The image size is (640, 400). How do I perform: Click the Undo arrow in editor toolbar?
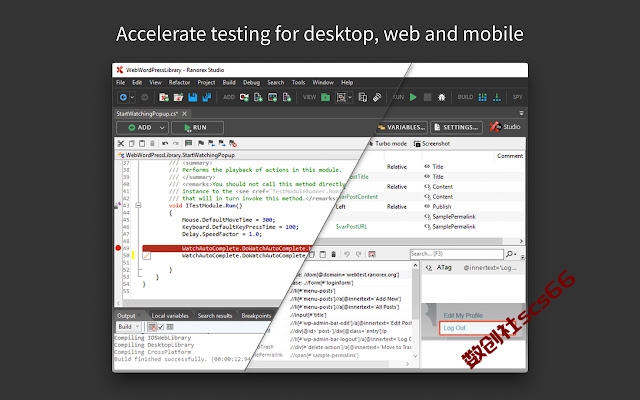point(165,143)
